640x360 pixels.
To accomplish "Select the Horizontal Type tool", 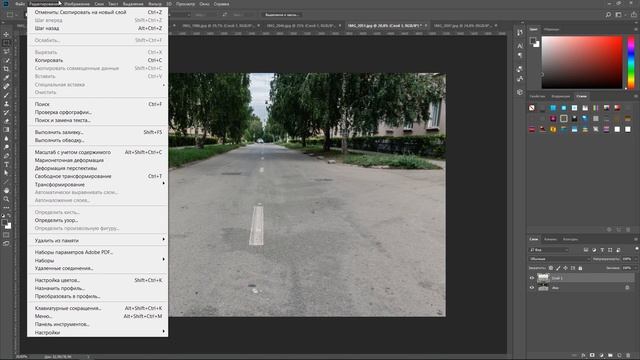I will coord(6,164).
